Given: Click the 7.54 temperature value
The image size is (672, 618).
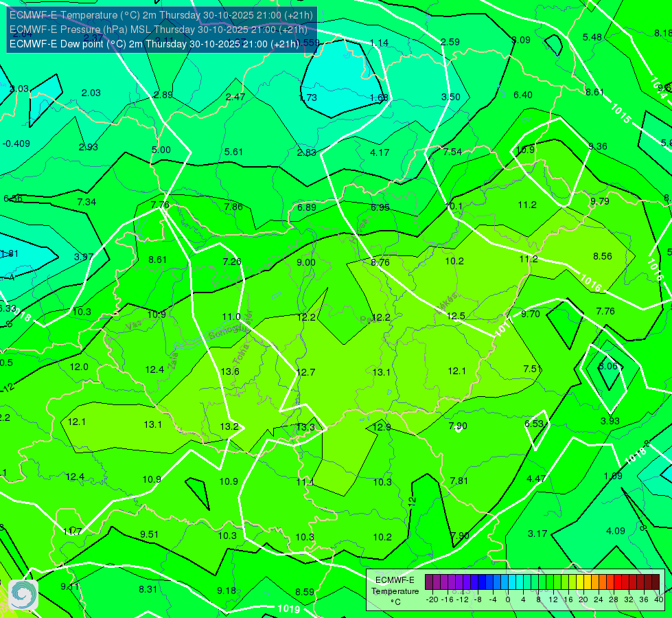Looking at the screenshot, I should [452, 152].
